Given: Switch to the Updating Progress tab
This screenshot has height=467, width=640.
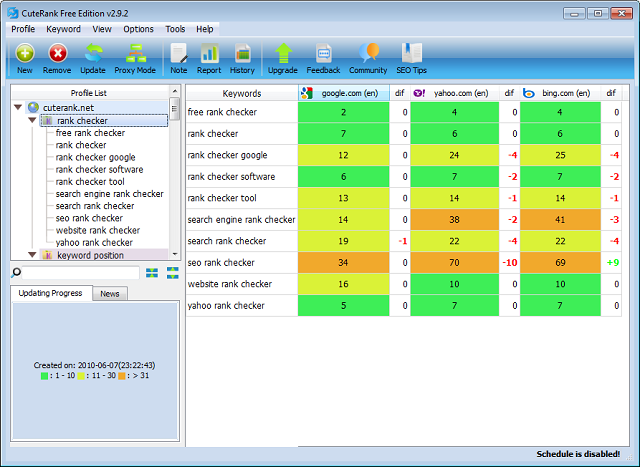Looking at the screenshot, I should pyautogui.click(x=51, y=293).
